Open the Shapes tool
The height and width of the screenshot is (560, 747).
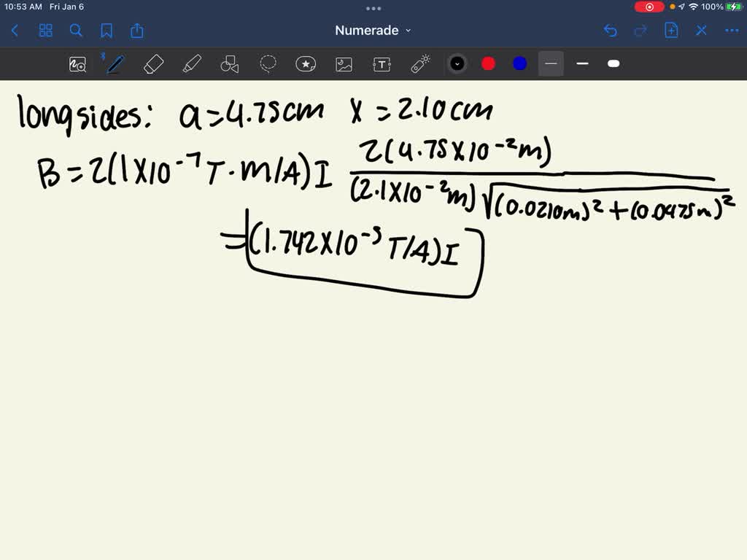coord(230,63)
